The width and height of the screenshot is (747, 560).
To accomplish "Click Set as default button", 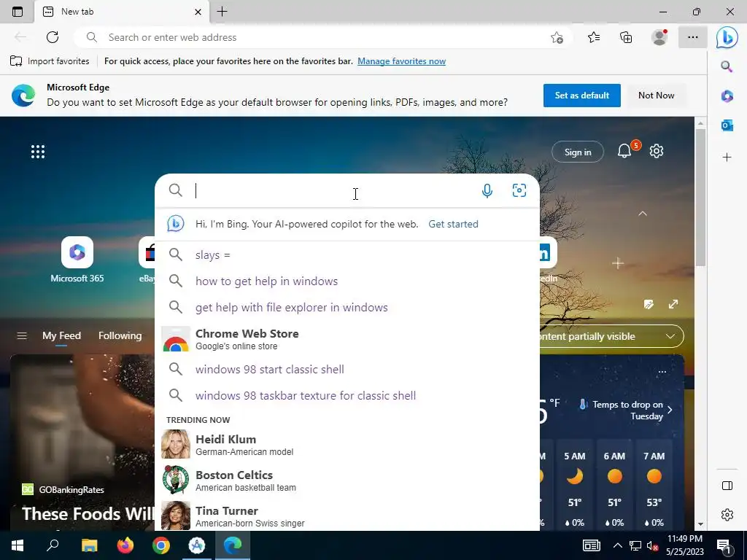I will click(581, 96).
